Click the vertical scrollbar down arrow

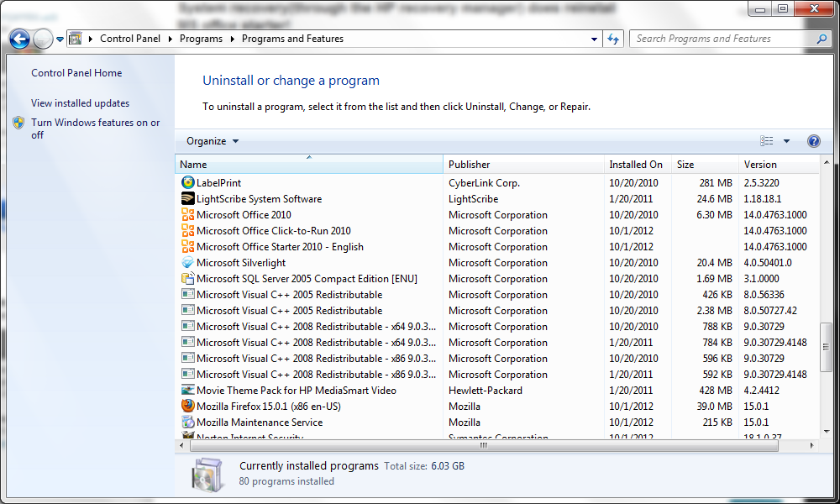click(x=826, y=431)
